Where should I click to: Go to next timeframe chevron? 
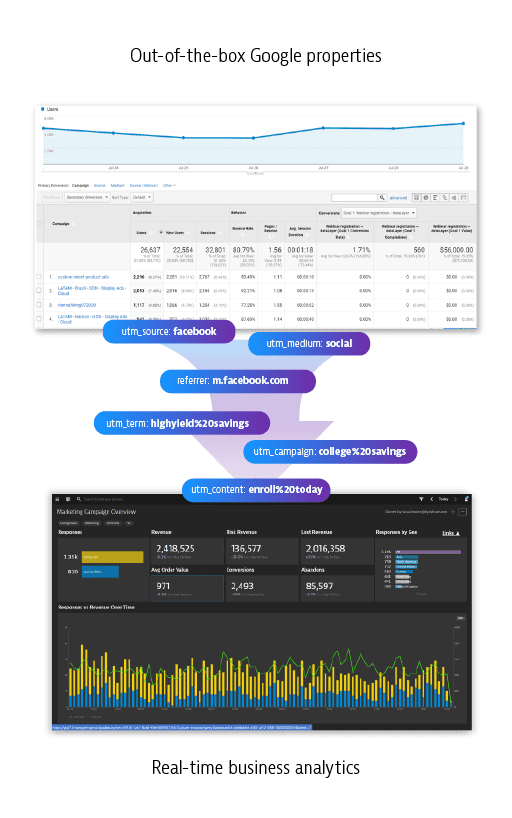click(x=455, y=499)
